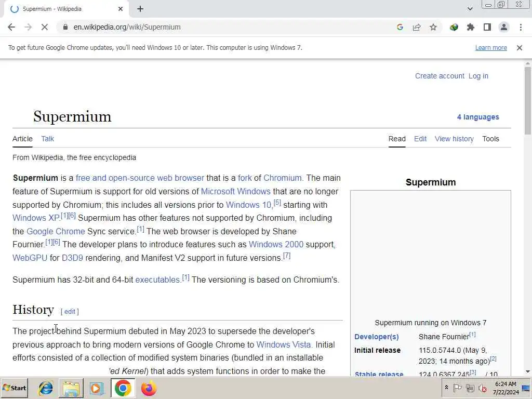Click the network tray icon
This screenshot has height=399, width=532.
tap(470, 388)
